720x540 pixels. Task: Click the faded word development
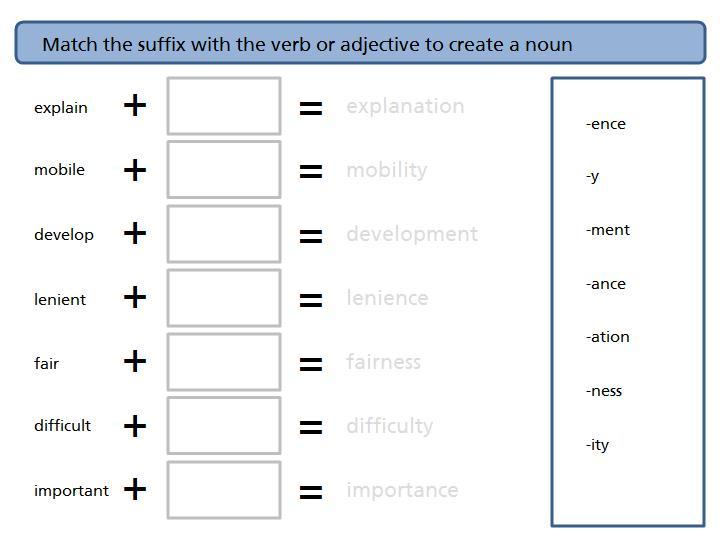pos(412,235)
